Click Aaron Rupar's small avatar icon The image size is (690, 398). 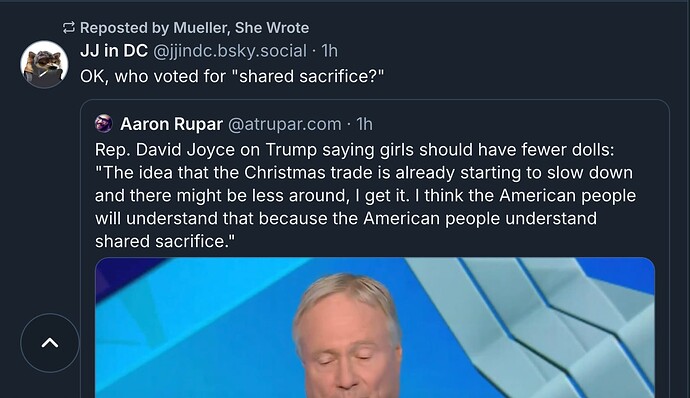tap(104, 124)
